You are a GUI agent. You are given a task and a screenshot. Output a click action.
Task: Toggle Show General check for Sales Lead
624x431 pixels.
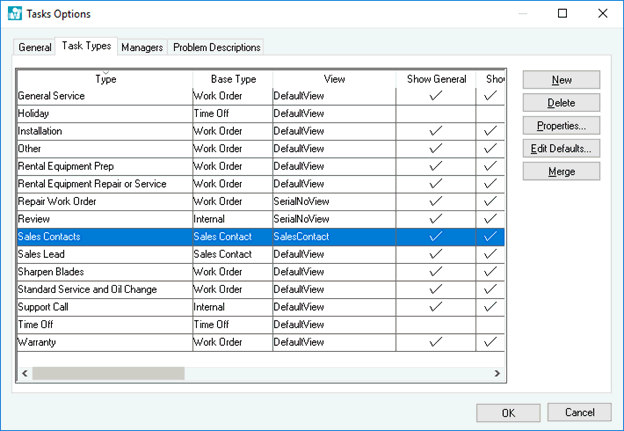pos(436,254)
